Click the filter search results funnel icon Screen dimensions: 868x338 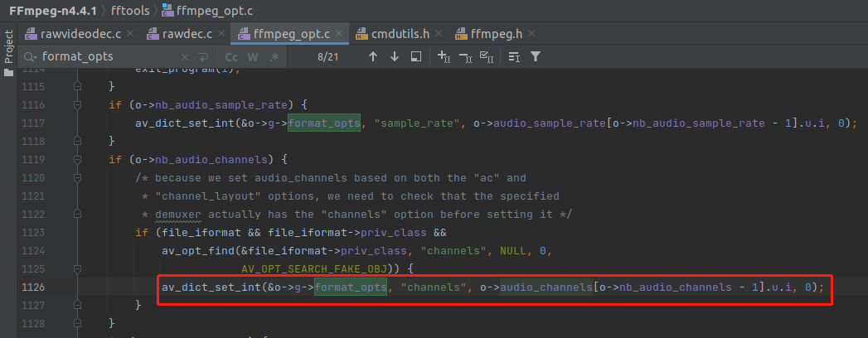pos(536,57)
